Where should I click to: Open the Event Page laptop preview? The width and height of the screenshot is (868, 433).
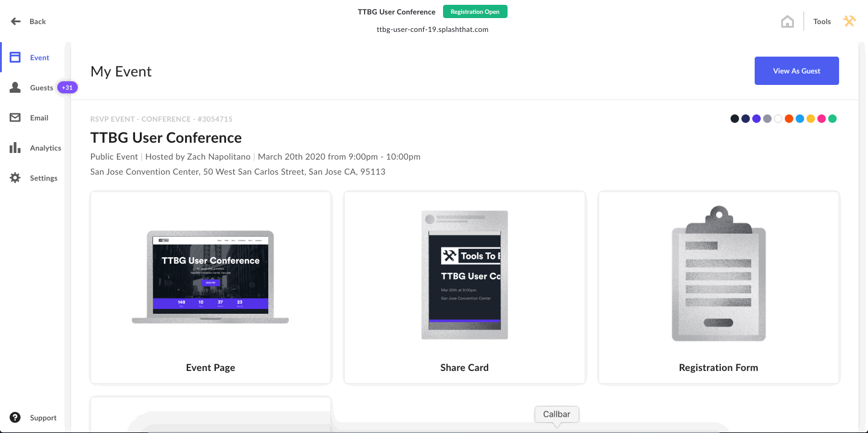pos(210,277)
